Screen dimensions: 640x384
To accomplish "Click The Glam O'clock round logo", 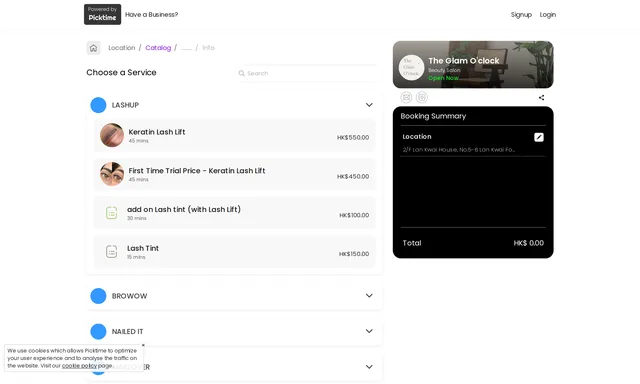I will [x=411, y=67].
